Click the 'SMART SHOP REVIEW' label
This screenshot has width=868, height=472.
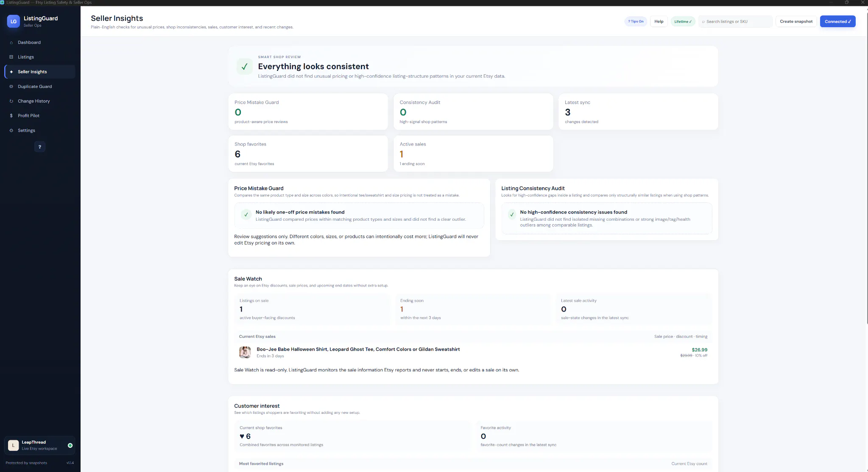tap(279, 57)
